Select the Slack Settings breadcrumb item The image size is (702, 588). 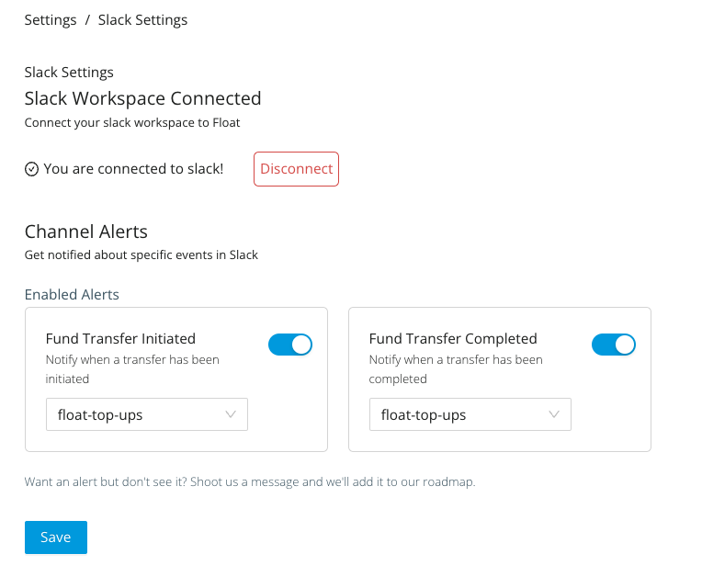(x=142, y=20)
